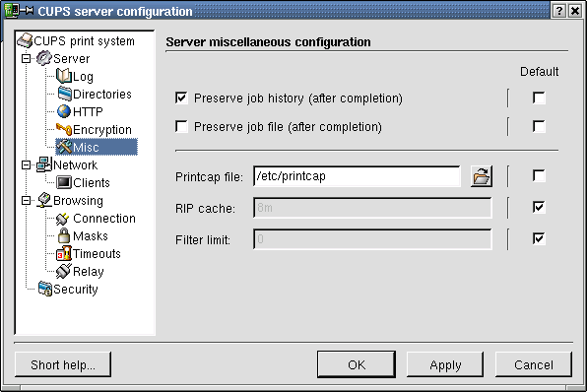Click the Relay plug icon

click(64, 271)
